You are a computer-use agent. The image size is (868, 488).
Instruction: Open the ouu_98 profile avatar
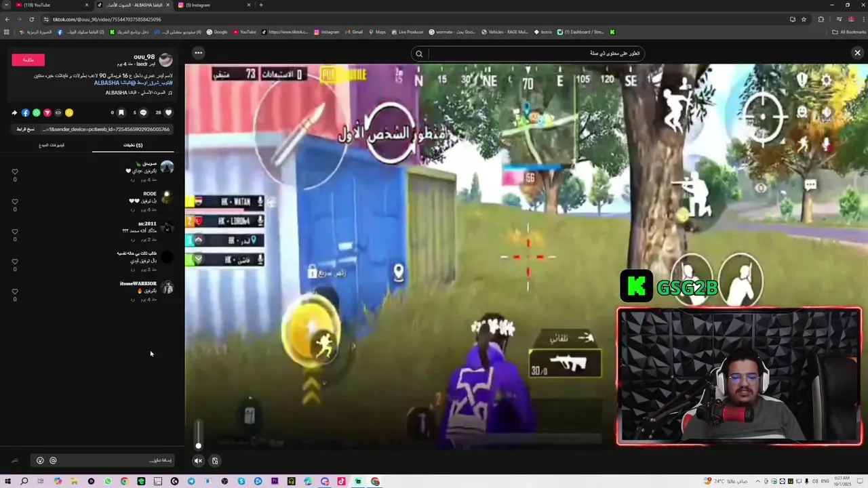pyautogui.click(x=165, y=60)
